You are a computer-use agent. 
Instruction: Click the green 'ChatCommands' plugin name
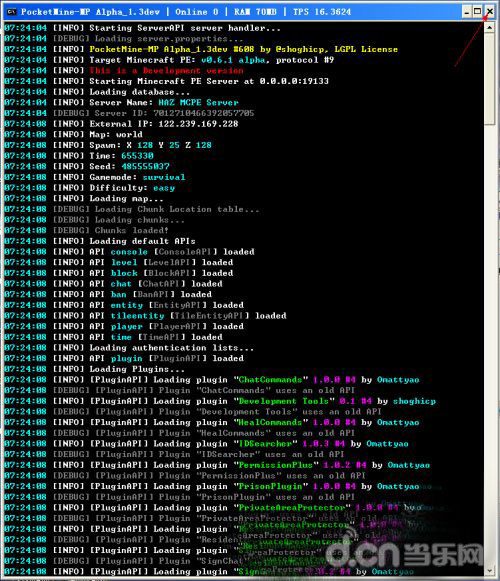click(x=271, y=380)
